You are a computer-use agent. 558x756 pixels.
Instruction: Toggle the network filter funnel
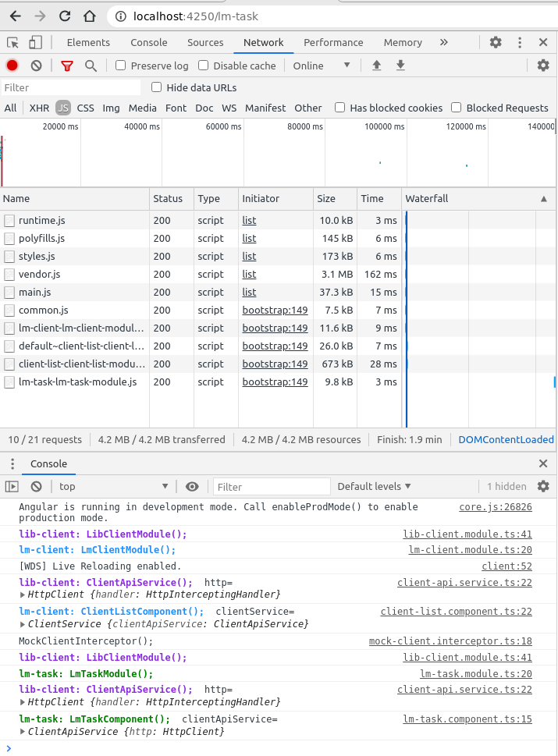click(x=67, y=66)
